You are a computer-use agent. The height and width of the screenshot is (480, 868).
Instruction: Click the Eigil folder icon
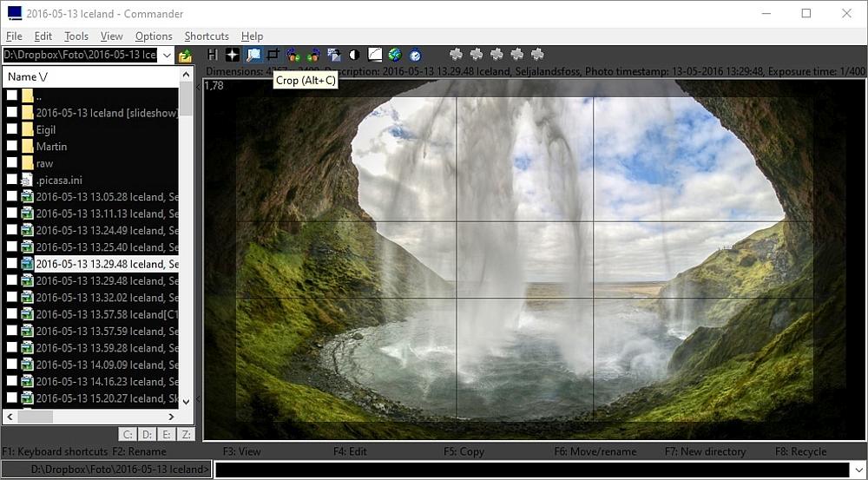28,129
